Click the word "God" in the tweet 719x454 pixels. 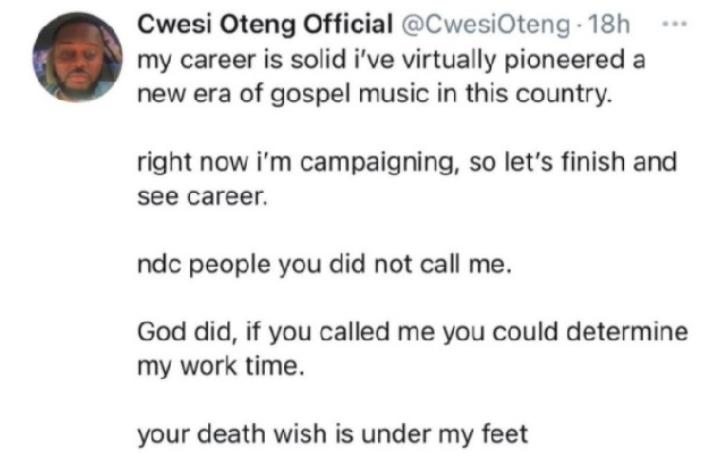click(157, 333)
